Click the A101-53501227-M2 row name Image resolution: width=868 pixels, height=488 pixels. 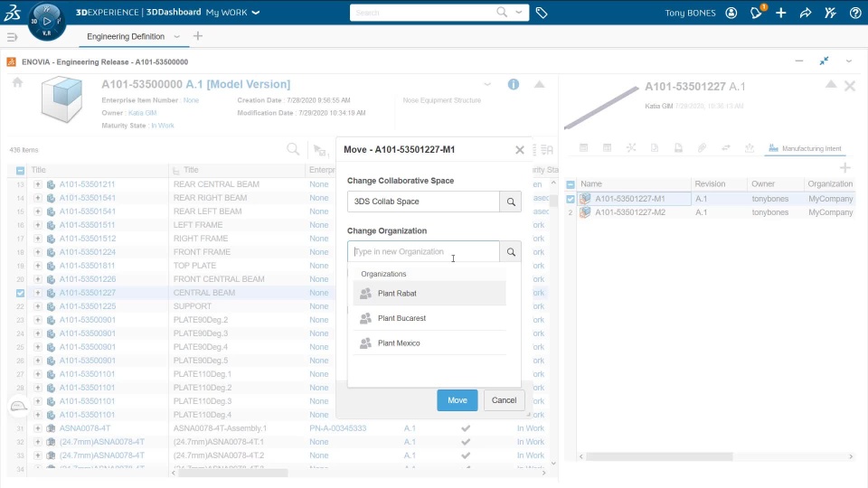pyautogui.click(x=630, y=212)
